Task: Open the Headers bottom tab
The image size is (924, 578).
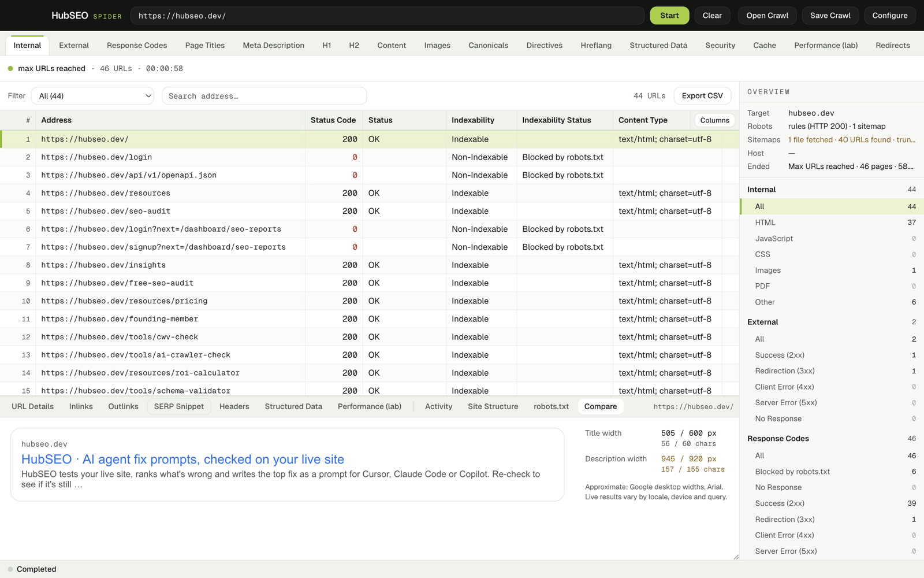Action: 234,406
